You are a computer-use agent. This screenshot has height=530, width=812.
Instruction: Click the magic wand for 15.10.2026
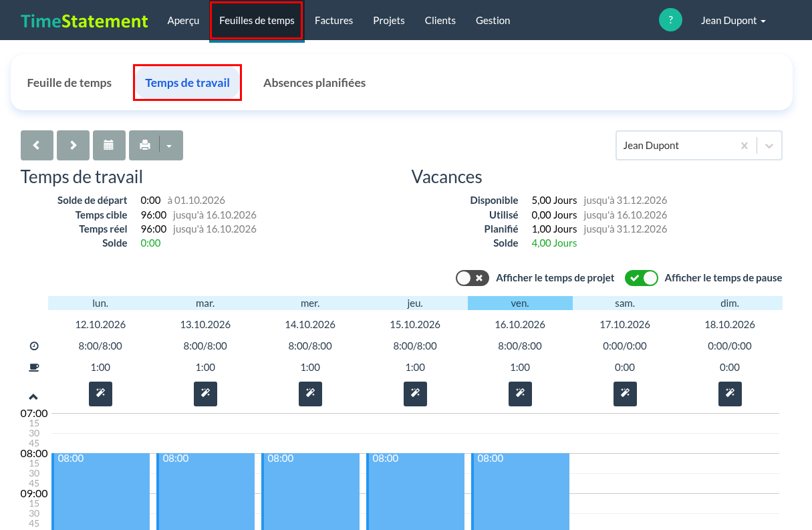pos(415,394)
